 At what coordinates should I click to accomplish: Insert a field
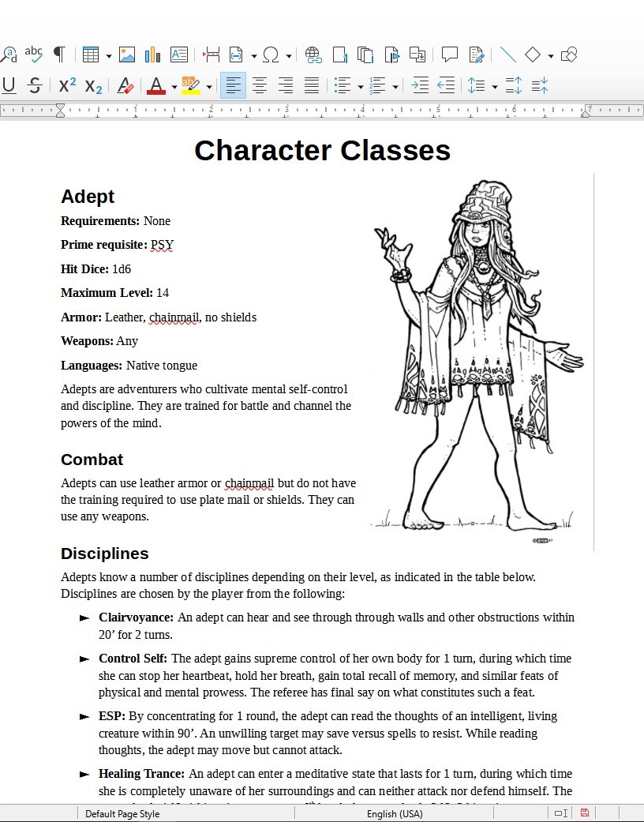coord(236,54)
